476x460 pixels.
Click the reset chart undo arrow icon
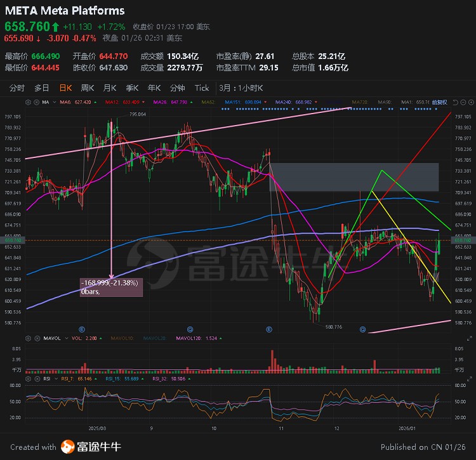click(455, 103)
